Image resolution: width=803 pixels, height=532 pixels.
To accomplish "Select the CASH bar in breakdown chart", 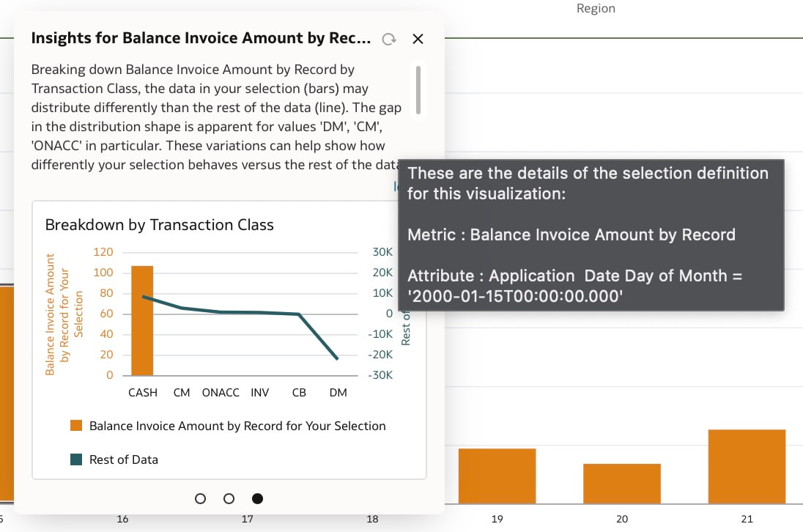I will tap(142, 320).
